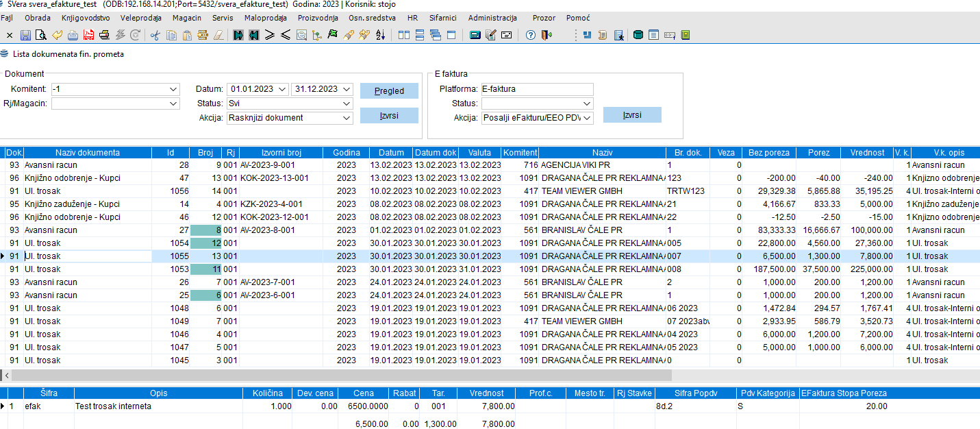Open the E faktura Status dropdown
The image size is (980, 429).
pos(586,103)
